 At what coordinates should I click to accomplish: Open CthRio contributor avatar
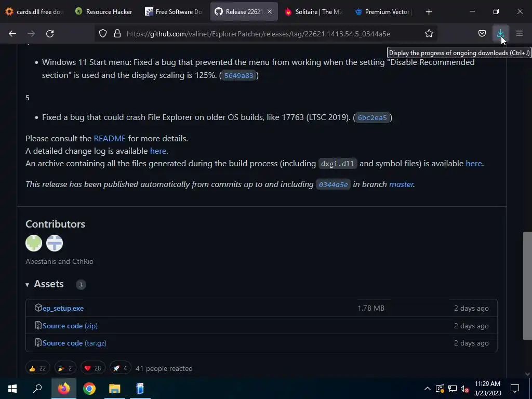(55, 243)
